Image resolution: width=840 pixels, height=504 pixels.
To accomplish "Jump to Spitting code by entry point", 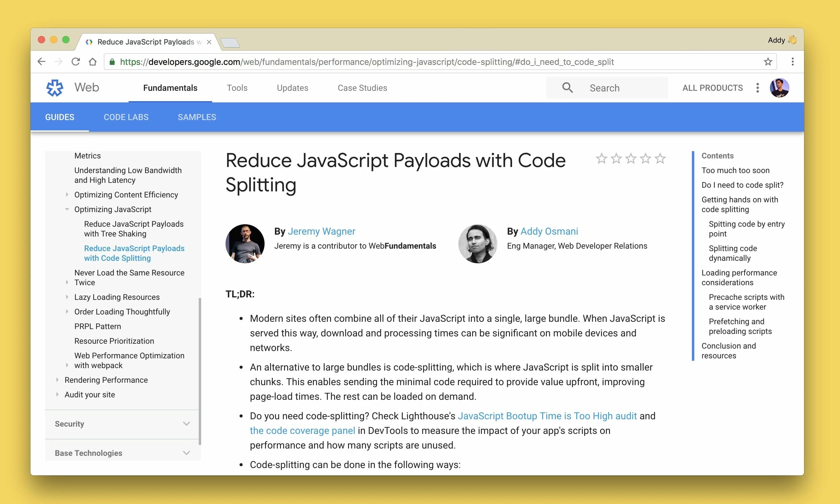I will click(747, 229).
